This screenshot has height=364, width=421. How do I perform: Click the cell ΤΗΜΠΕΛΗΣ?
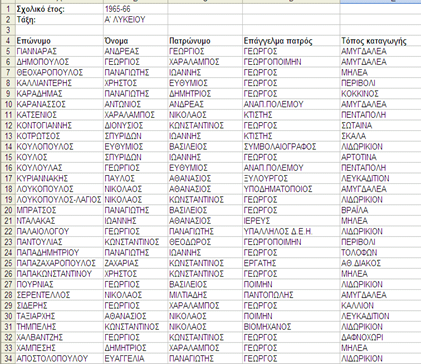(x=59, y=327)
